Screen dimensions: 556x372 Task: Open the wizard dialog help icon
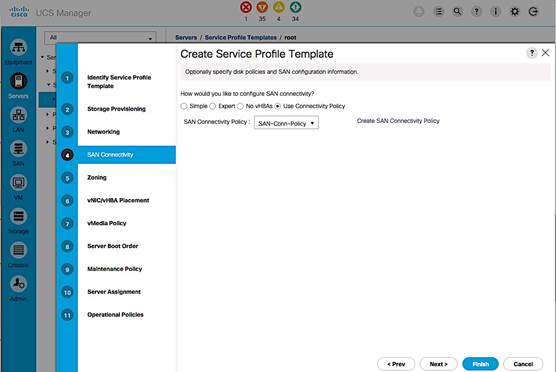(x=532, y=53)
